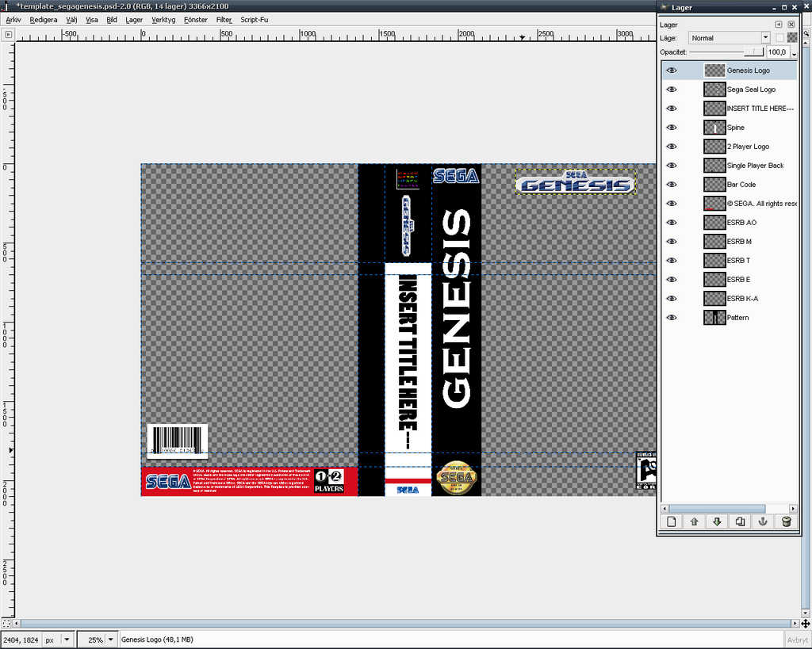Duplicate the selected layer
This screenshot has height=649, width=812.
(x=740, y=521)
